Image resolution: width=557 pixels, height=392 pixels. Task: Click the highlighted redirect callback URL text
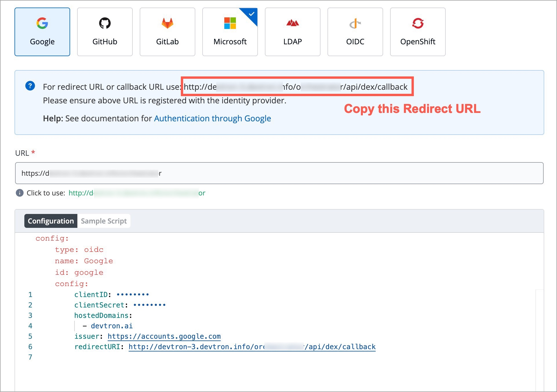point(296,87)
